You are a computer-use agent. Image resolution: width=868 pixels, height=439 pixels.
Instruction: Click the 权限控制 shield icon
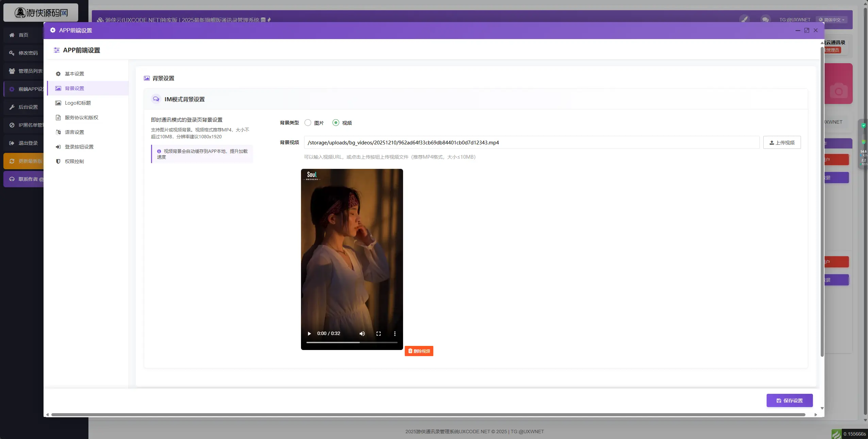[x=58, y=161]
